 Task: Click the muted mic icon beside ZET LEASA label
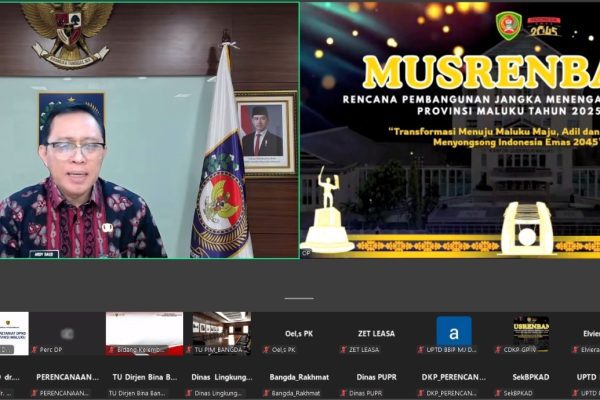[344, 349]
